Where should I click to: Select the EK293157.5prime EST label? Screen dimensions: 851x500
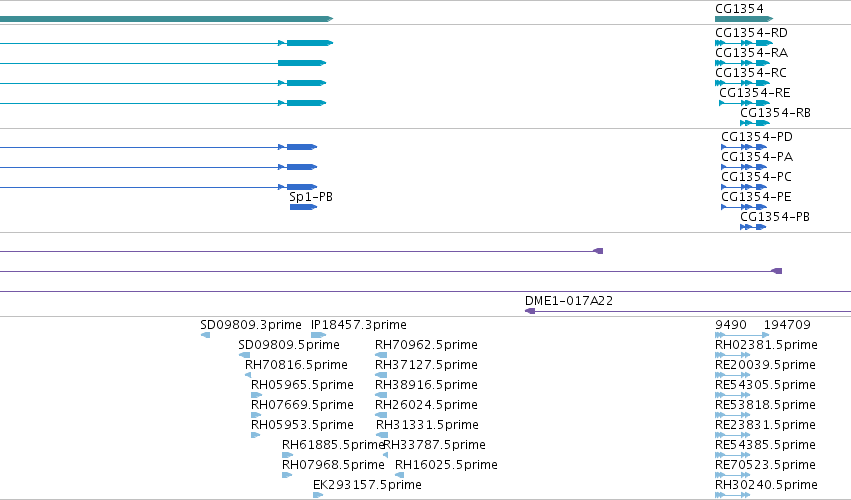tap(367, 485)
